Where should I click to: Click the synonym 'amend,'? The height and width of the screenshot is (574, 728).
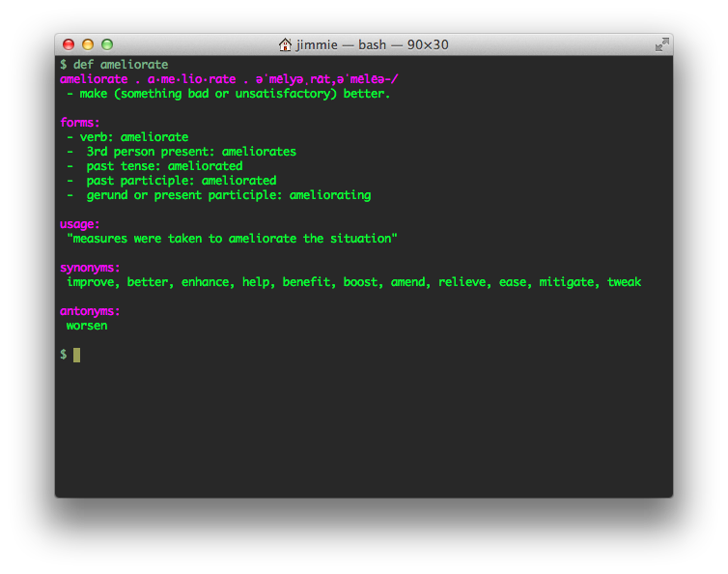coord(410,282)
